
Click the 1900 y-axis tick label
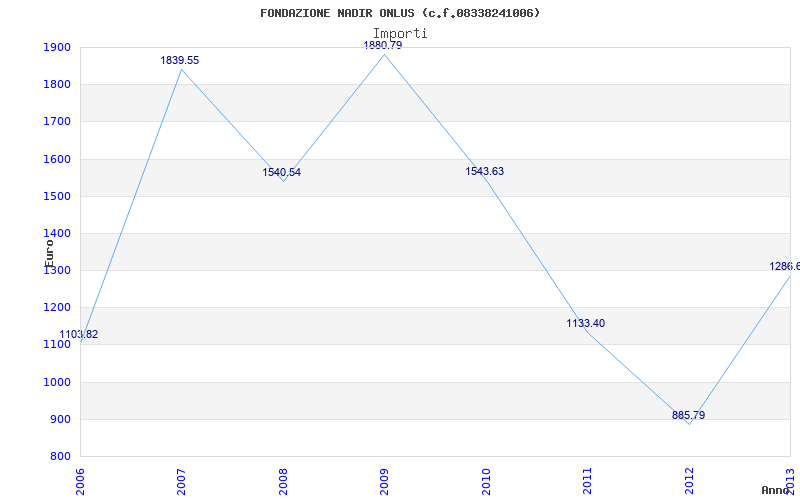(x=57, y=47)
